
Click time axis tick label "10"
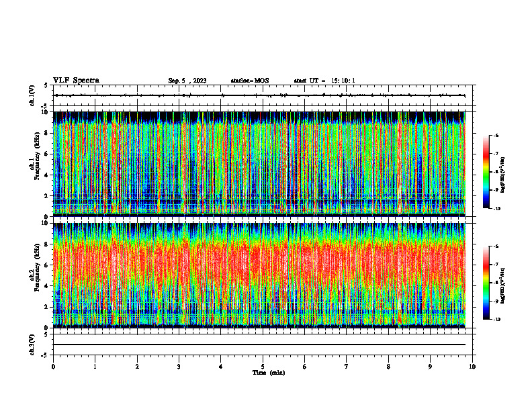(472, 367)
